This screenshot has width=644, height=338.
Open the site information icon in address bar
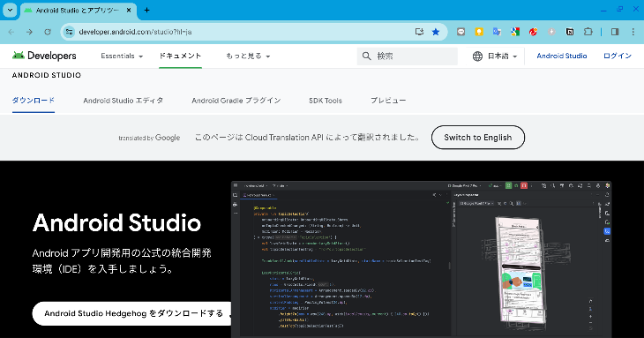[70, 32]
